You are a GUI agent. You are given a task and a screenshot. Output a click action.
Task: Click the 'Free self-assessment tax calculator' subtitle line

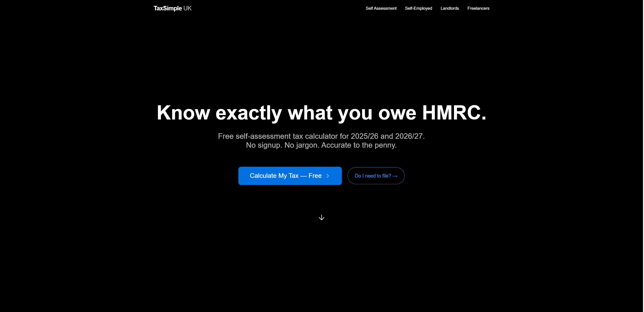click(x=277, y=136)
